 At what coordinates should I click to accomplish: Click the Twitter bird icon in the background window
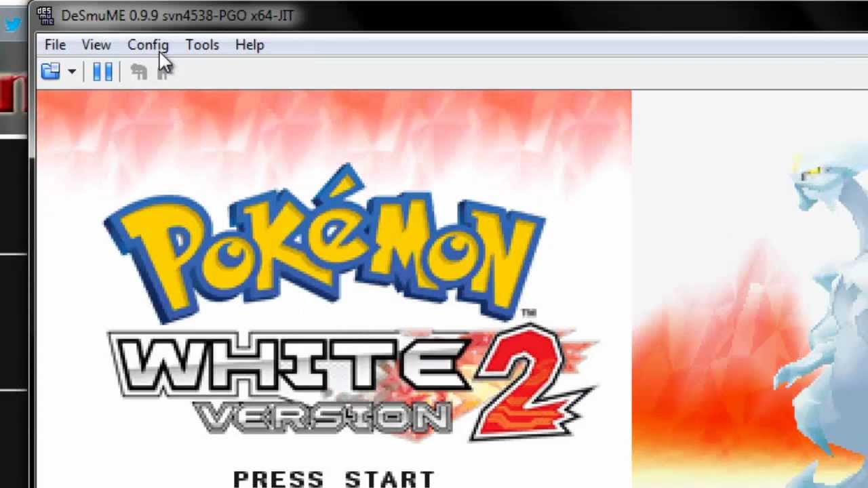(12, 25)
